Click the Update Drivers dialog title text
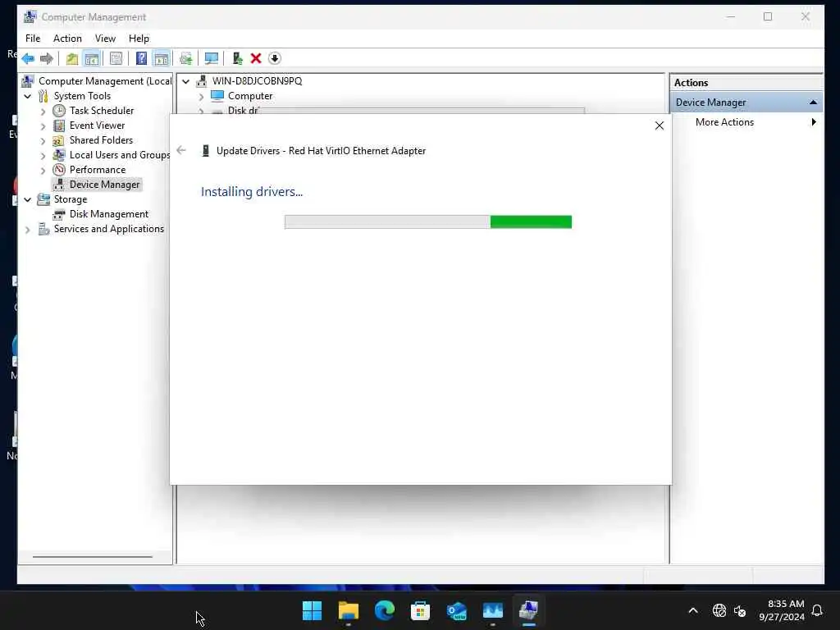Image resolution: width=840 pixels, height=630 pixels. click(x=321, y=151)
